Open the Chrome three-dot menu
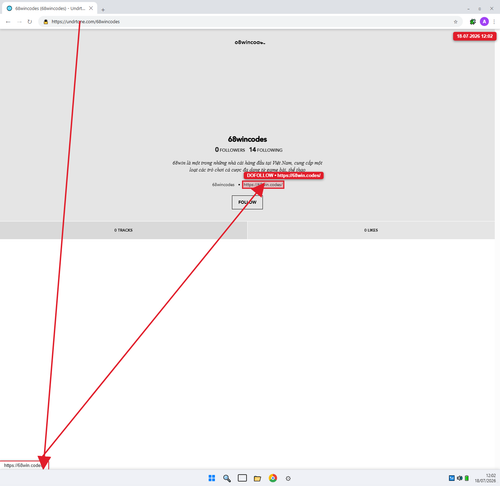This screenshot has height=486, width=500. point(494,22)
